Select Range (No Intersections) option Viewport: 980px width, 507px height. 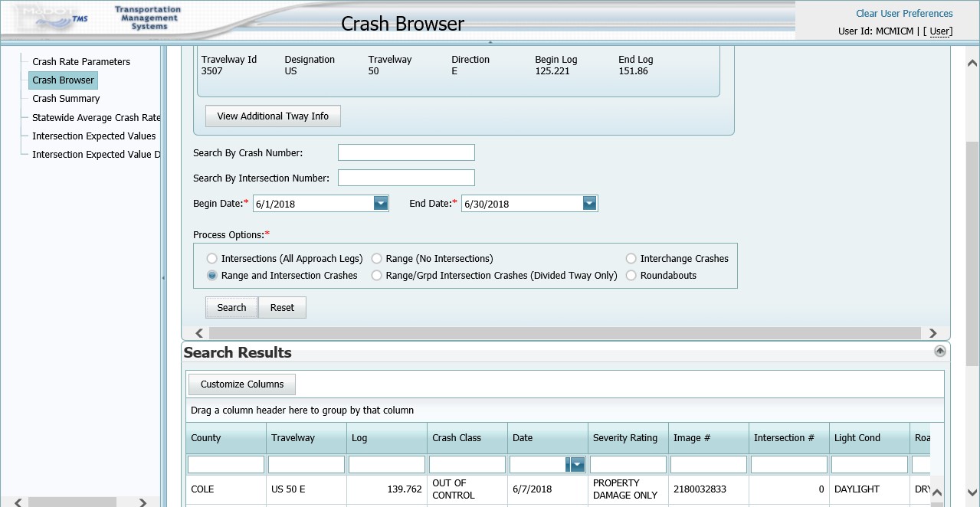(x=377, y=259)
